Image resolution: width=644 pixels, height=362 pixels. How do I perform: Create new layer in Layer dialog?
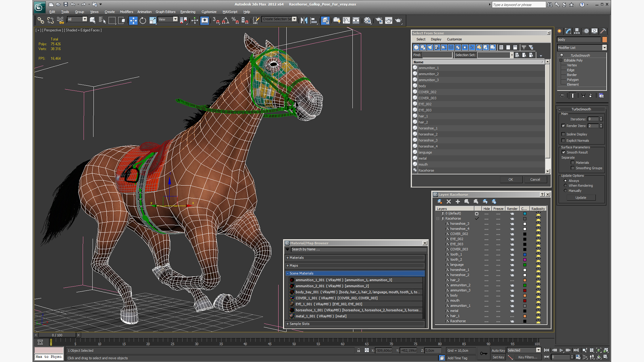pos(439,201)
